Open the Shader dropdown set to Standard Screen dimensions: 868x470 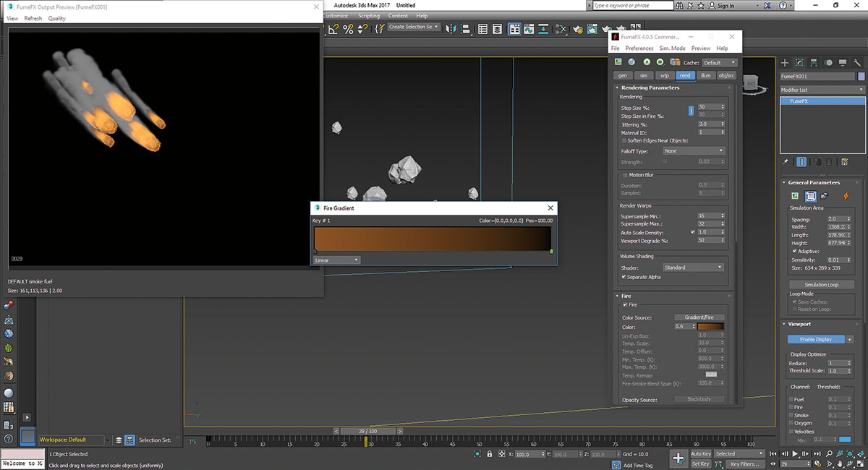tap(694, 268)
